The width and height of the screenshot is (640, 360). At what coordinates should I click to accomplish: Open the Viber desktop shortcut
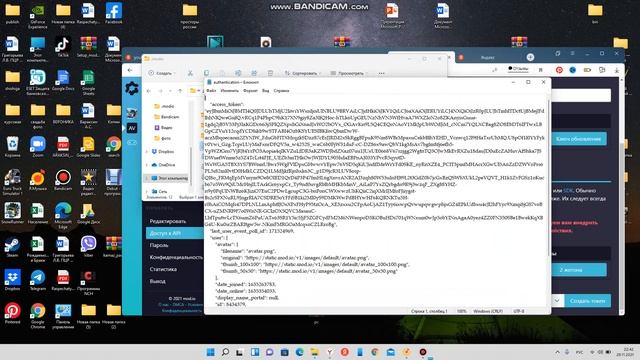tap(88, 247)
